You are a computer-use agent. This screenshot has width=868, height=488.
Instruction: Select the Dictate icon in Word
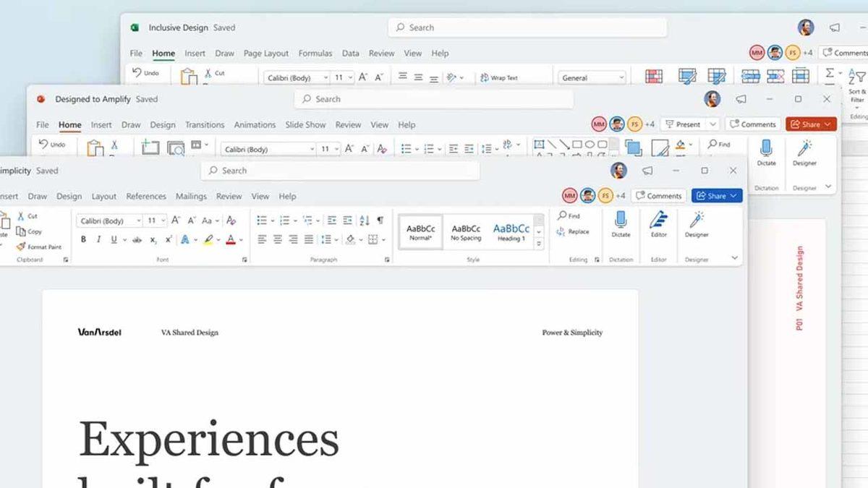621,220
